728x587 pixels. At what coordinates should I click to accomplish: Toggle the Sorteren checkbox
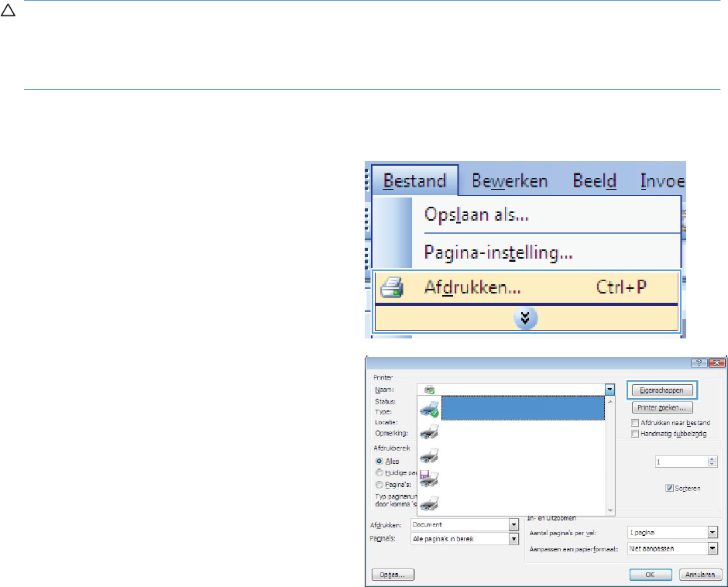click(x=669, y=488)
